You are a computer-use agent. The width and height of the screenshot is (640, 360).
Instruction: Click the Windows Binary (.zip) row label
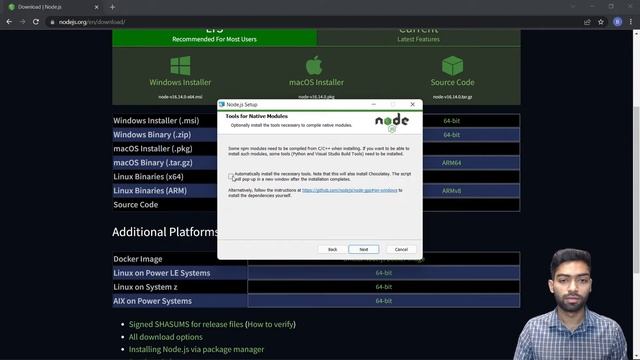152,134
